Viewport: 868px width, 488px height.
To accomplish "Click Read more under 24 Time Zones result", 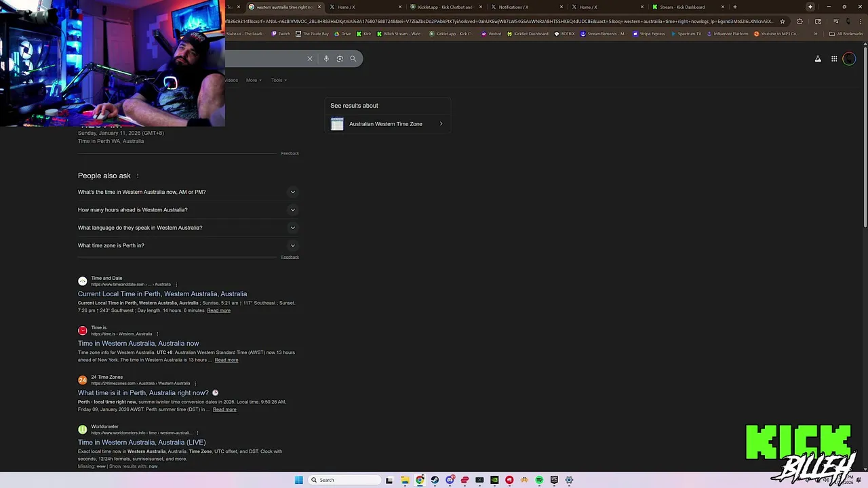I will pyautogui.click(x=224, y=409).
